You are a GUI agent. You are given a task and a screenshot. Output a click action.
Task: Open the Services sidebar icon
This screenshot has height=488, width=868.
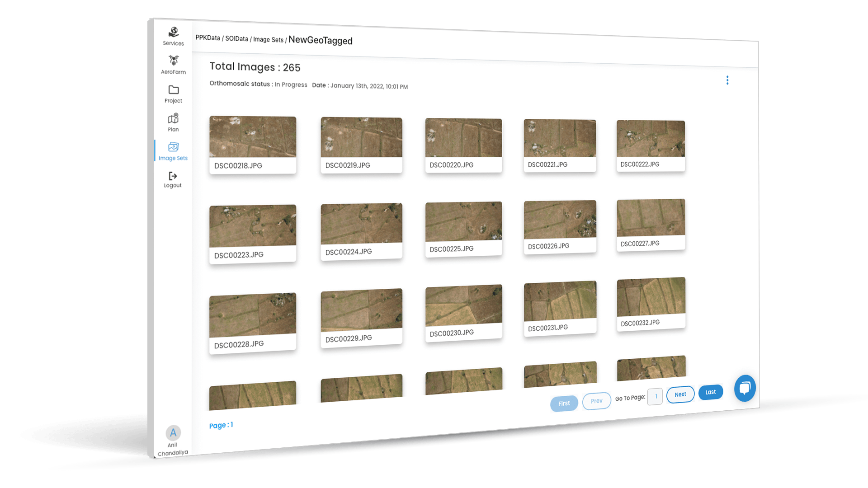[174, 33]
